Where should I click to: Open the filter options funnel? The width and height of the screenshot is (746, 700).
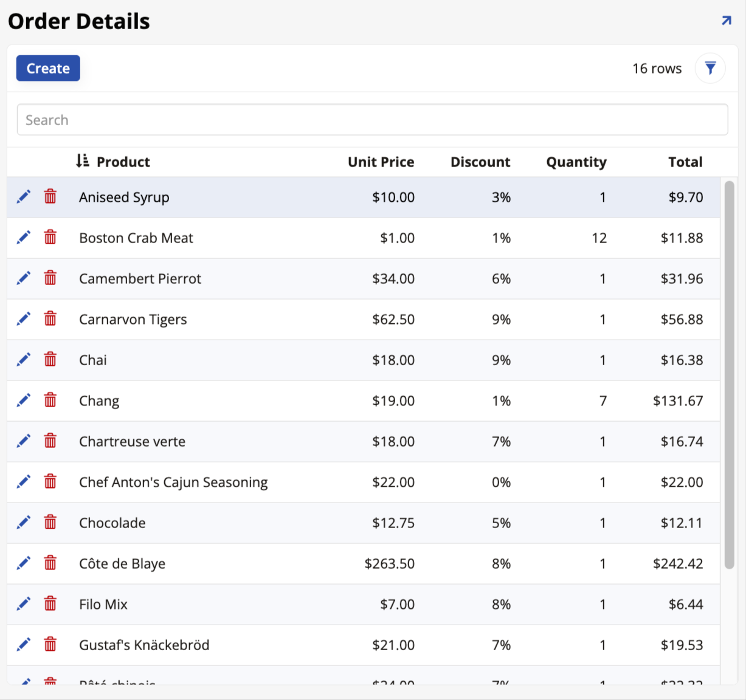click(x=710, y=68)
